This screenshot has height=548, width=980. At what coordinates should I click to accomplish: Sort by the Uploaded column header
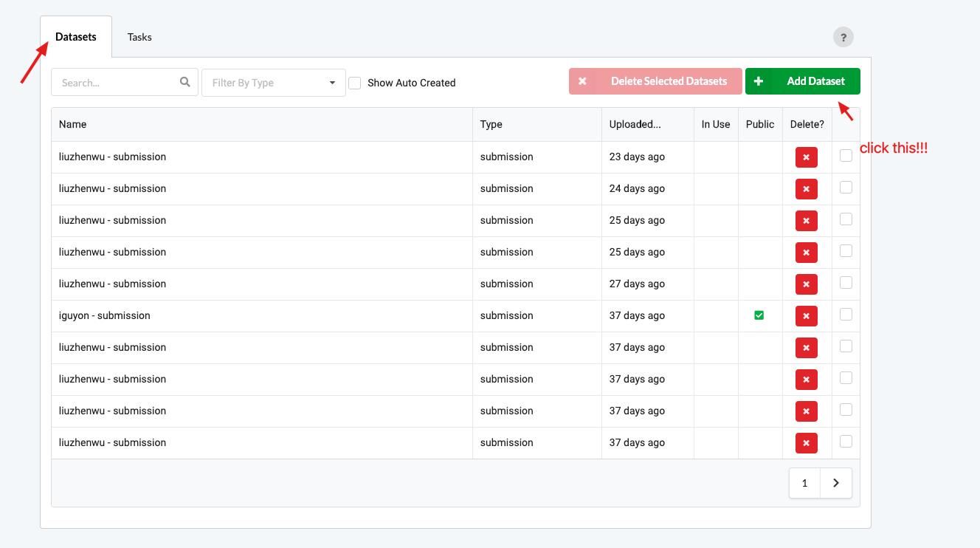click(x=635, y=124)
